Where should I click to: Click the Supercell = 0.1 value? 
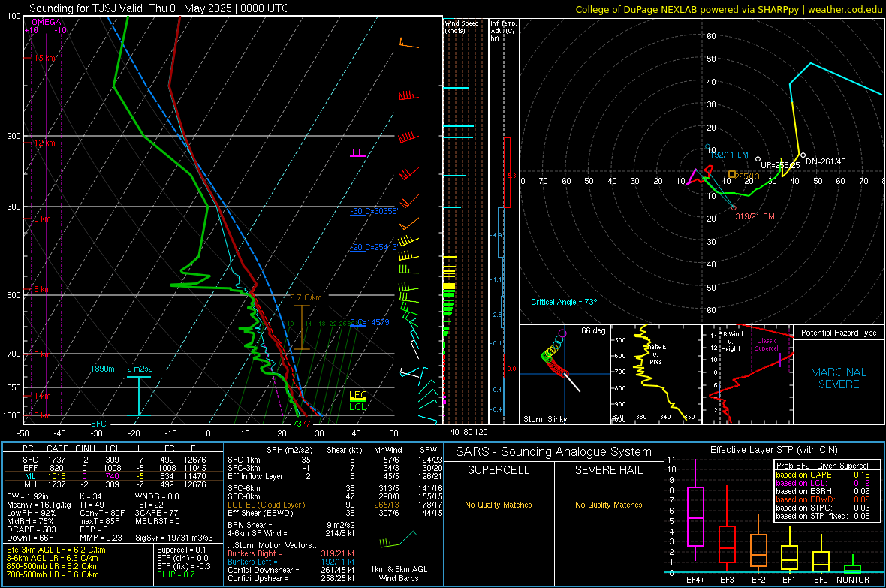point(182,550)
